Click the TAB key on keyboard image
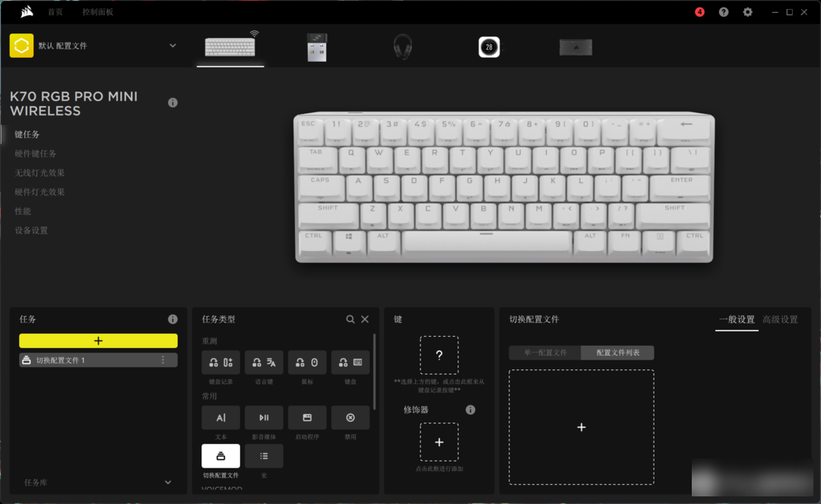Viewport: 821px width, 504px height. pyautogui.click(x=316, y=159)
